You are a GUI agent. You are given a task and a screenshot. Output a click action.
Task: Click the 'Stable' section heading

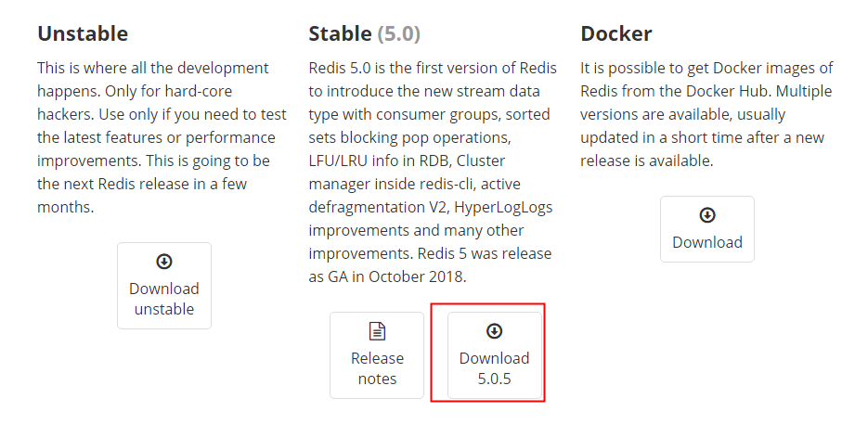tap(339, 34)
